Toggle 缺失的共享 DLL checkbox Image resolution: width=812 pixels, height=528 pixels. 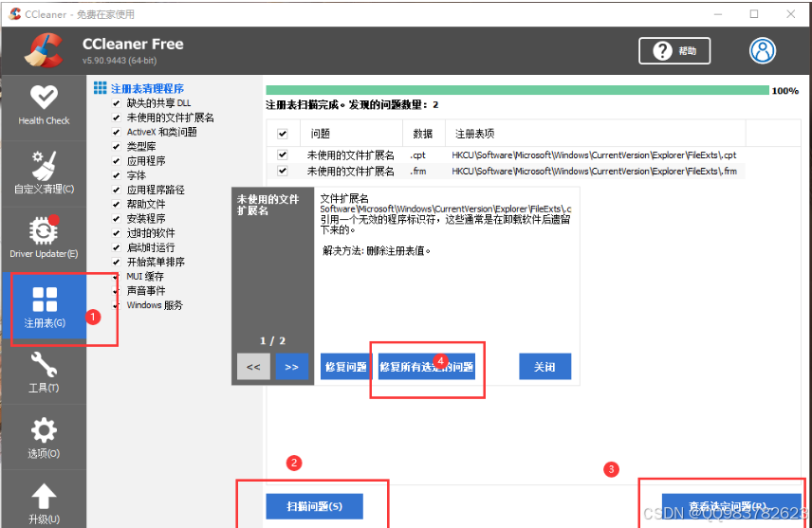click(116, 103)
